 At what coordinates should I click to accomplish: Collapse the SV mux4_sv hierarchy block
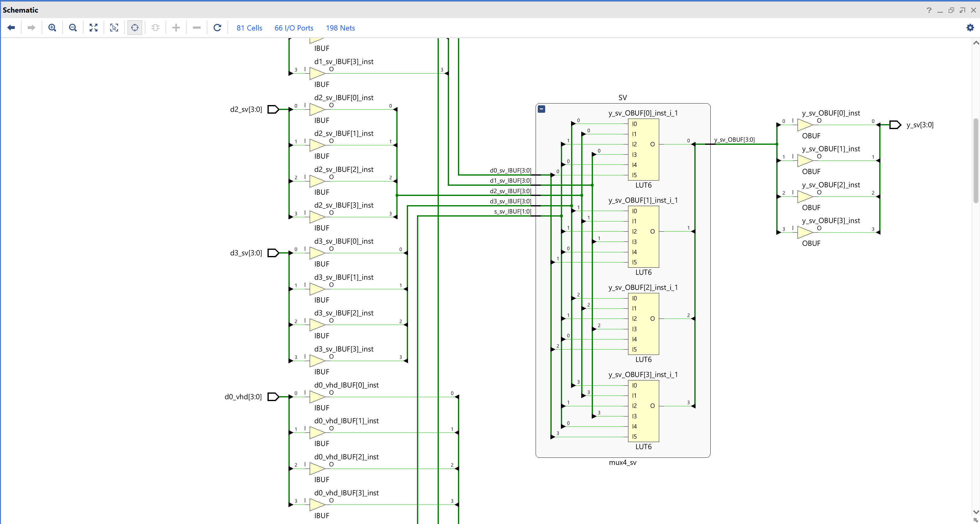coord(541,109)
